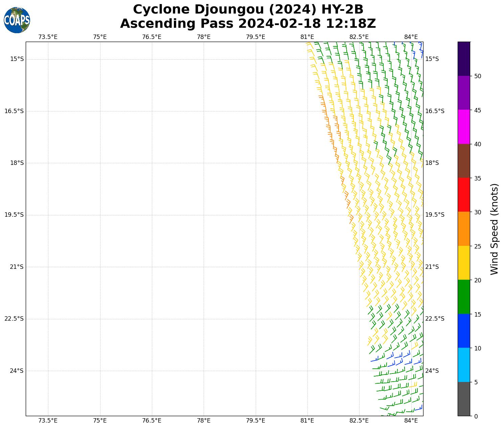Select the brown 35–40 knot colorbar band

click(463, 161)
